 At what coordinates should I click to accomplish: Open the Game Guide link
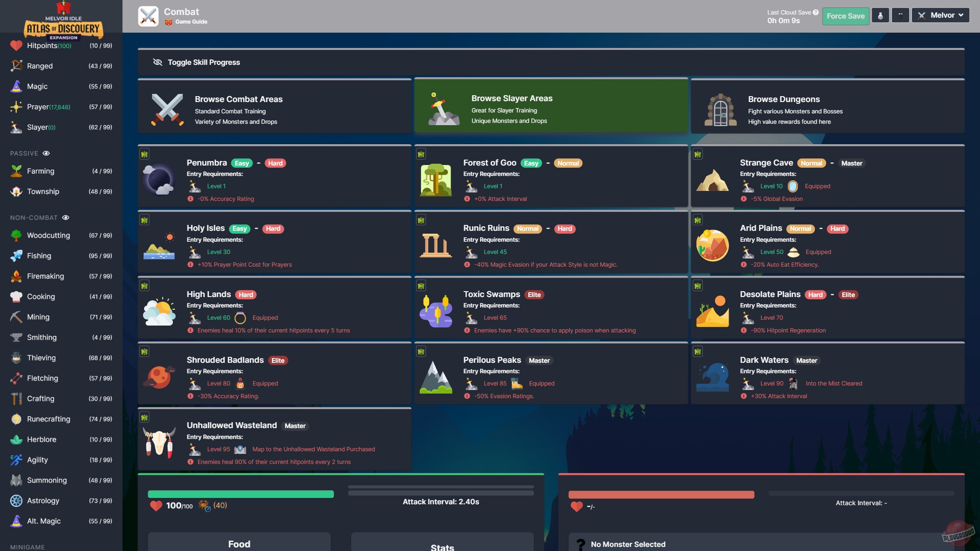pyautogui.click(x=186, y=21)
